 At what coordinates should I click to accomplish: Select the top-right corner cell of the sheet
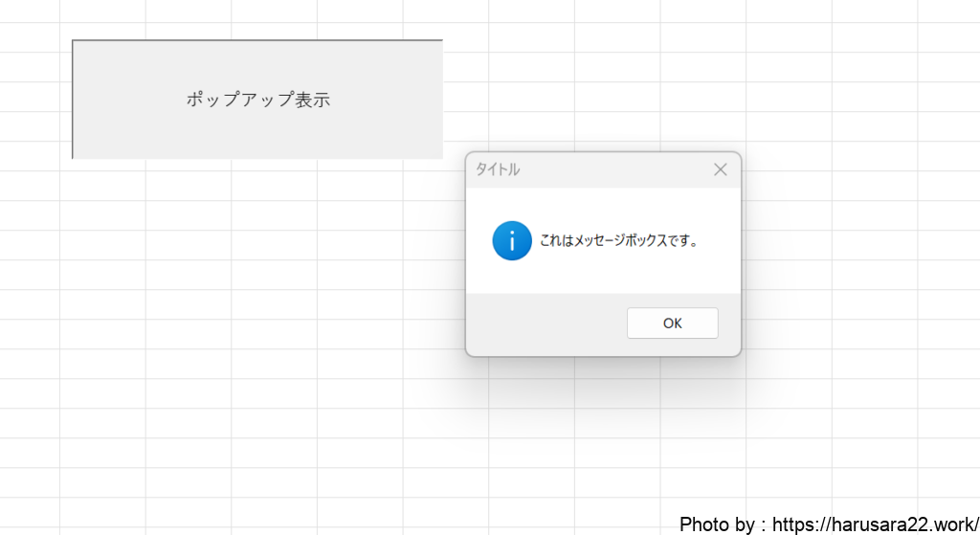click(949, 10)
